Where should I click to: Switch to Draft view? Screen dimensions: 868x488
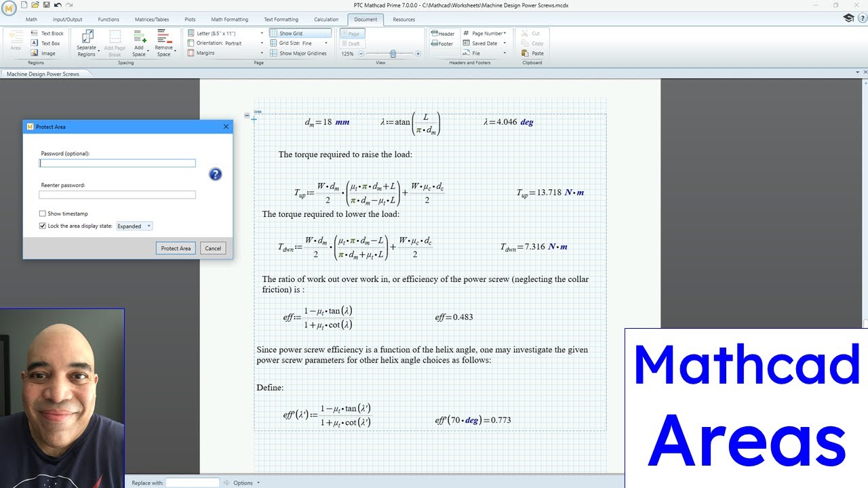[x=353, y=43]
